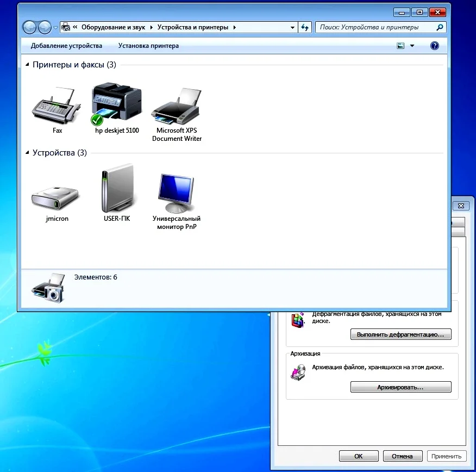Maximize the Devices and Printers window

tap(419, 13)
